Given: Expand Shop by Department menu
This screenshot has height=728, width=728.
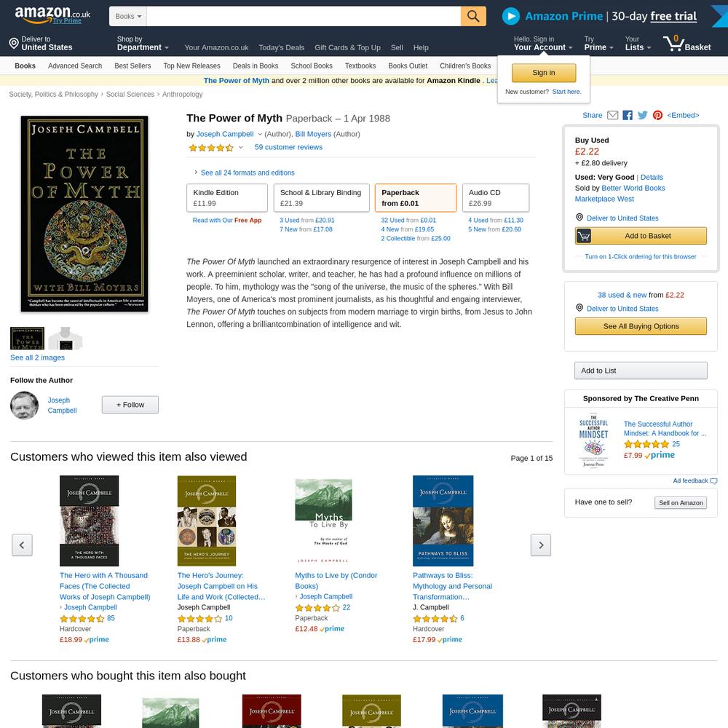Looking at the screenshot, I should [143, 43].
